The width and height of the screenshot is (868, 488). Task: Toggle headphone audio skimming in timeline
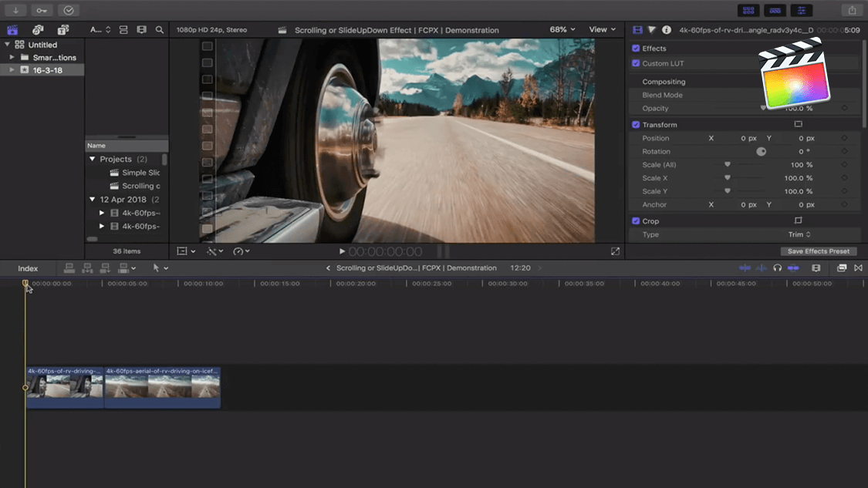pyautogui.click(x=778, y=268)
